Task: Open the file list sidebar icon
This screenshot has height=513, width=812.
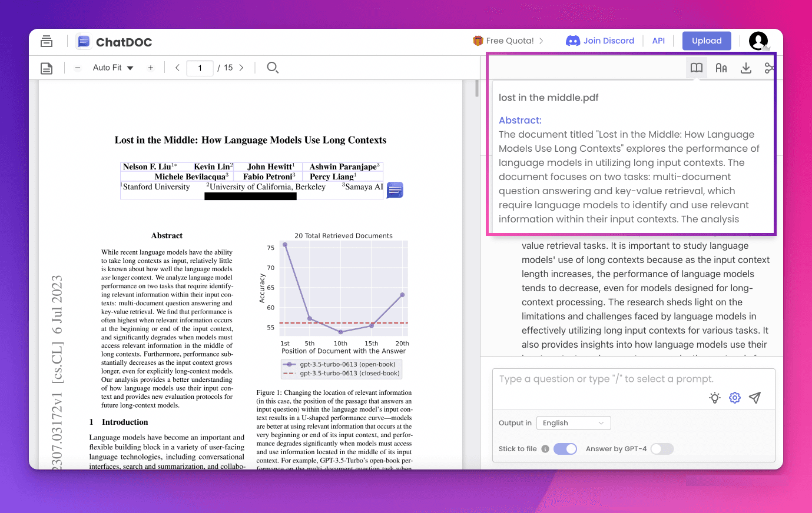Action: 47,42
